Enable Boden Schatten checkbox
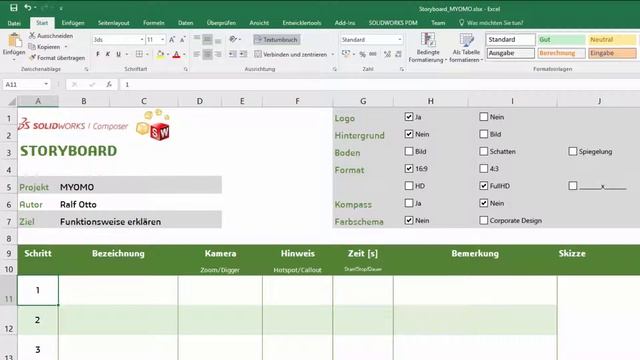The width and height of the screenshot is (640, 360). point(484,151)
